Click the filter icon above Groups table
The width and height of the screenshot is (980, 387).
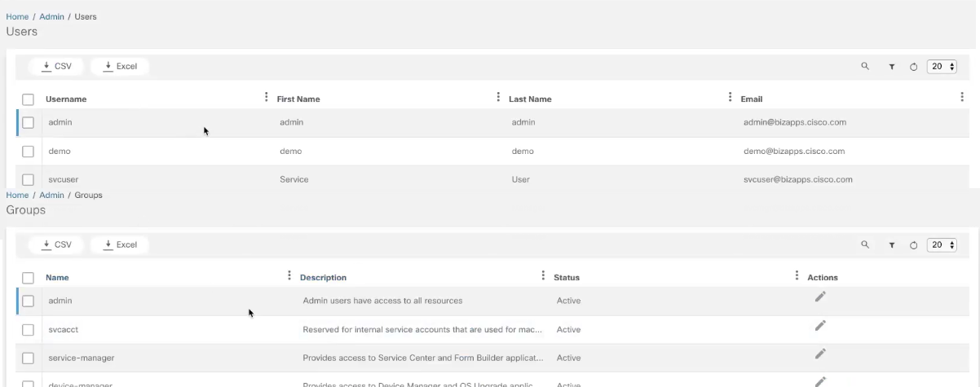892,244
